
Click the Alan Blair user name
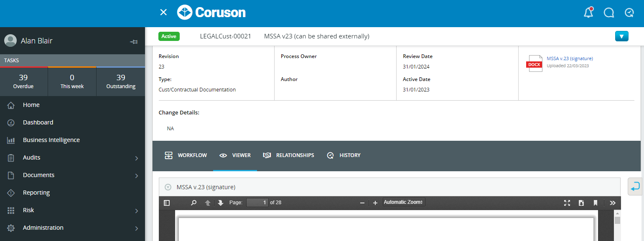37,41
